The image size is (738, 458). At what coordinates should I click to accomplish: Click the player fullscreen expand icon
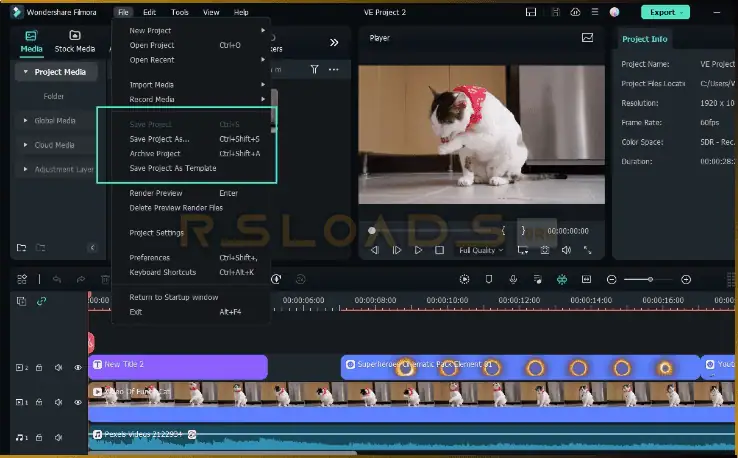pyautogui.click(x=588, y=250)
